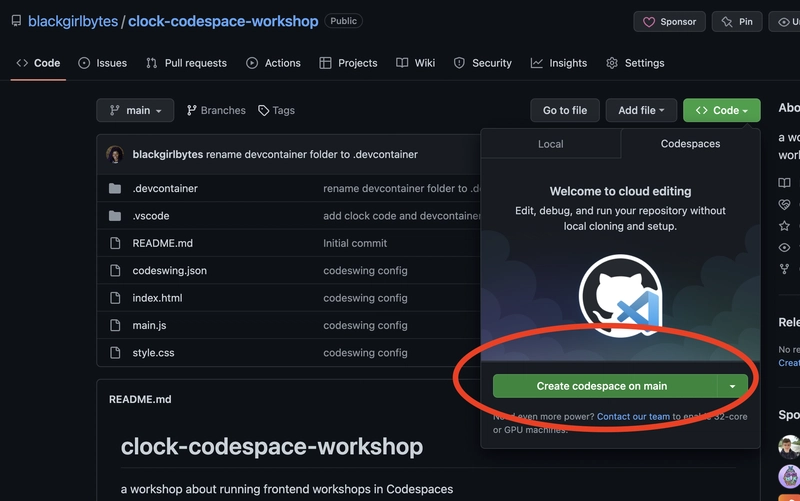Click the Sponsor heart icon
The height and width of the screenshot is (501, 800).
(648, 22)
